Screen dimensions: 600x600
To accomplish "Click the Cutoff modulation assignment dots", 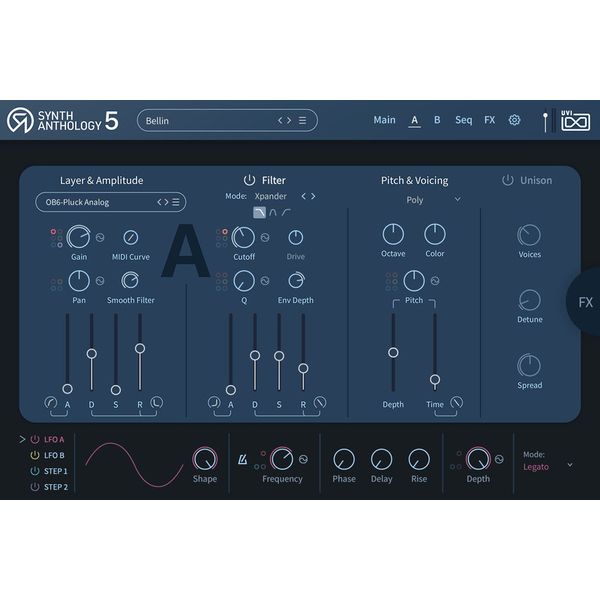I will (x=222, y=238).
